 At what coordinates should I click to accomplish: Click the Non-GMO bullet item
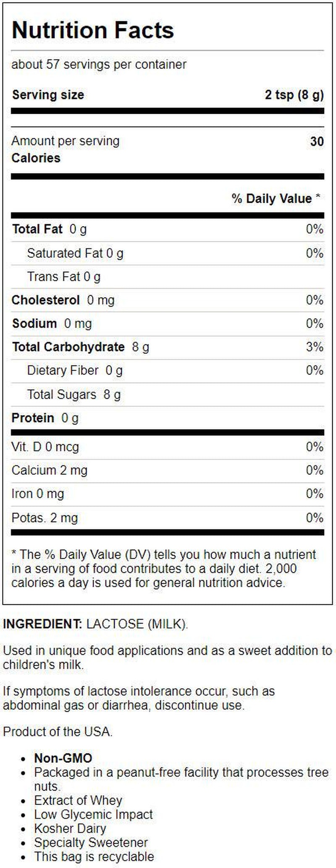(x=63, y=758)
